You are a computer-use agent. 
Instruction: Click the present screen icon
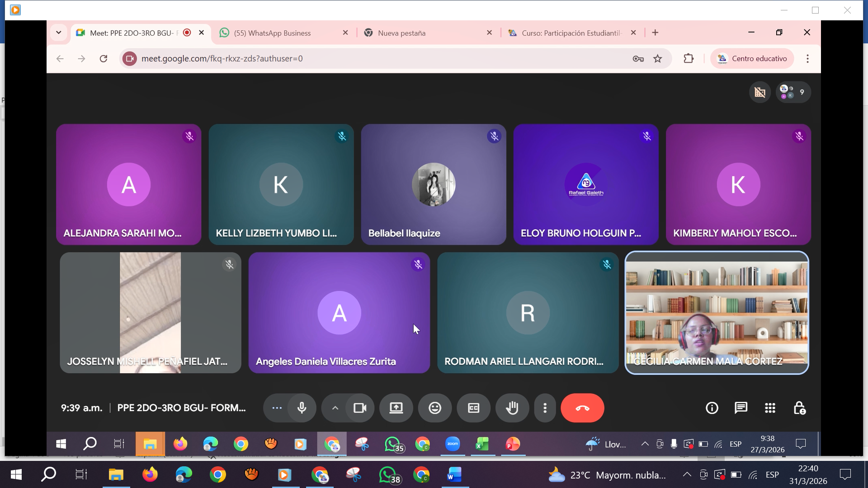[396, 408]
